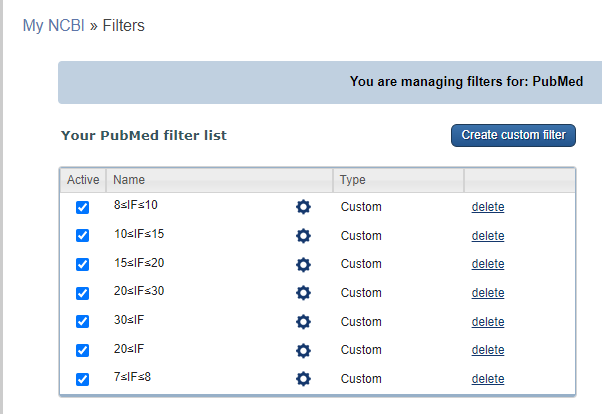Delete the 8≤IF≤10 filter
The height and width of the screenshot is (414, 602).
pos(488,207)
